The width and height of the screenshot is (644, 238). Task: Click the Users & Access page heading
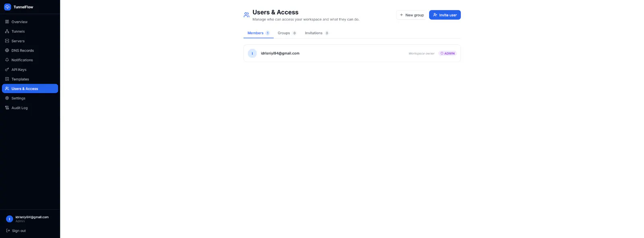pyautogui.click(x=275, y=12)
